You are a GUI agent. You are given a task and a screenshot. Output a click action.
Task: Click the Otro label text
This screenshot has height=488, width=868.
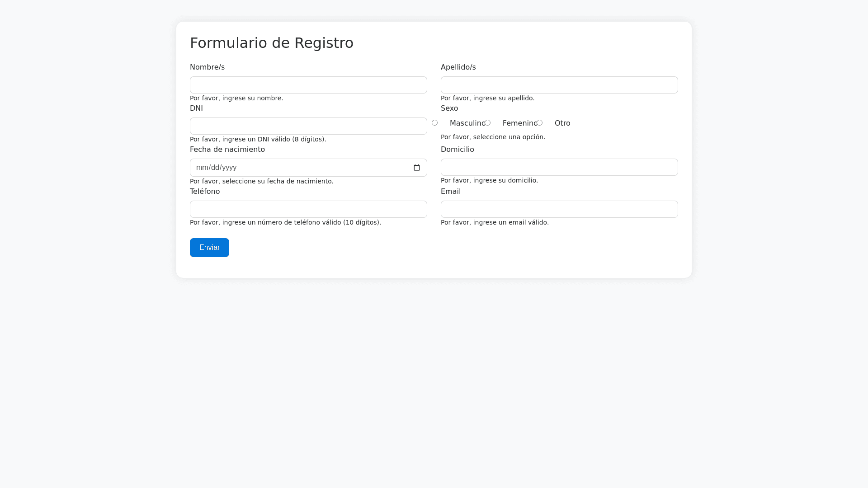pos(562,123)
